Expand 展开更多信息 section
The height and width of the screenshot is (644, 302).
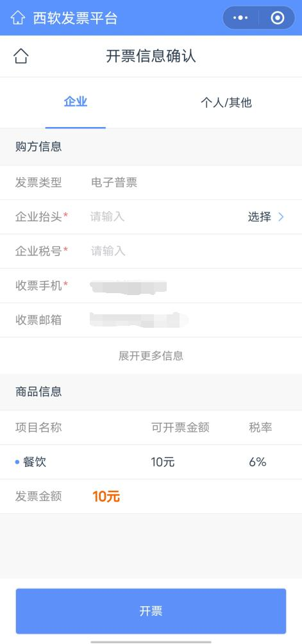click(x=151, y=356)
